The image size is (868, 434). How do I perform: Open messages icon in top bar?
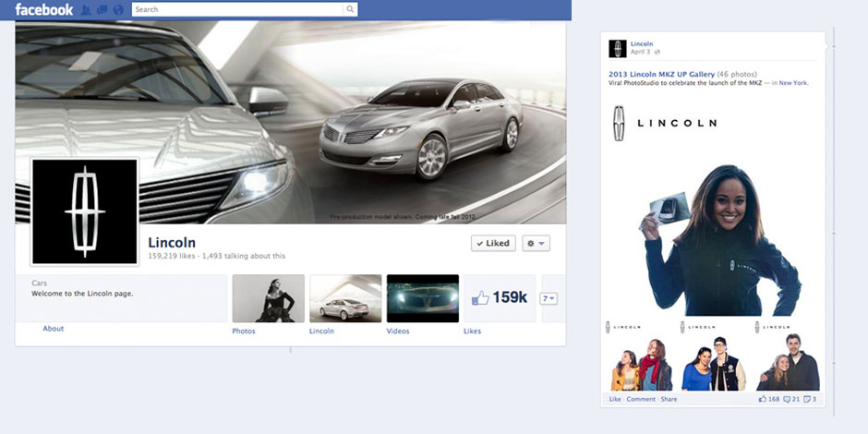[102, 10]
